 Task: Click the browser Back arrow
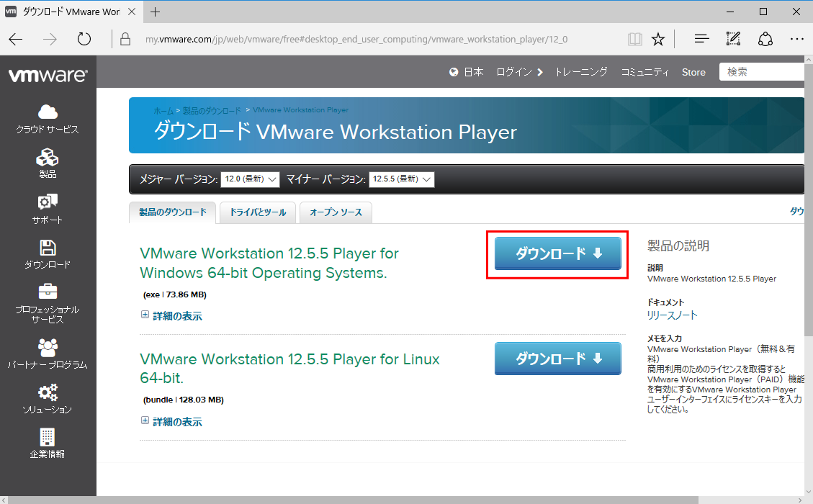(16, 39)
